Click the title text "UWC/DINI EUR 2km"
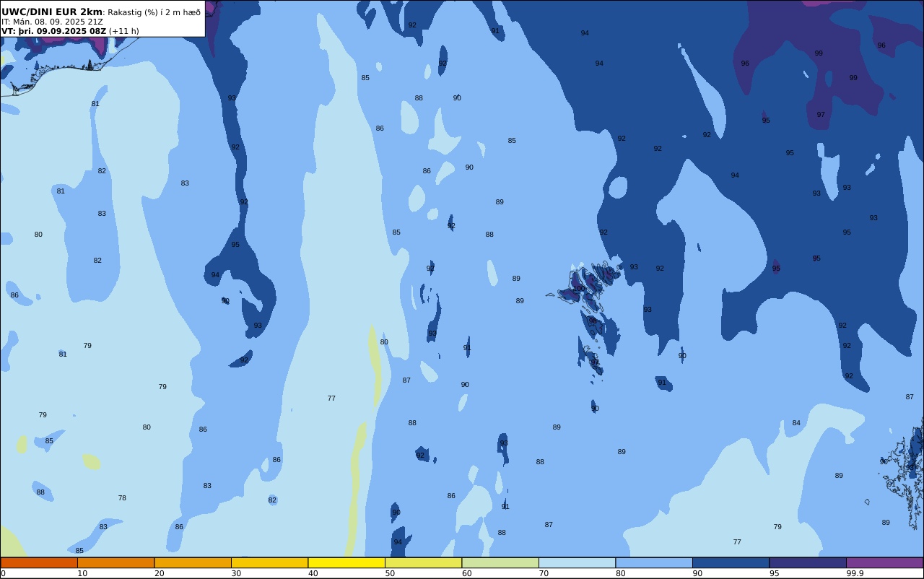Viewport: 924px width, 579px height. pyautogui.click(x=52, y=12)
